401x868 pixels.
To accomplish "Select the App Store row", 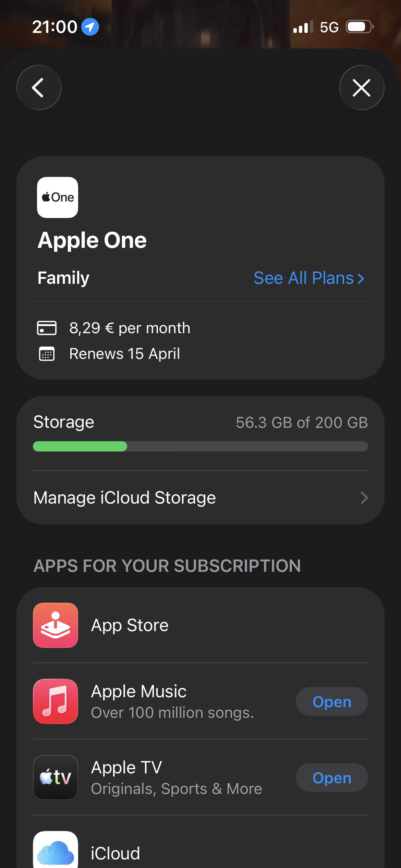I will (130, 625).
